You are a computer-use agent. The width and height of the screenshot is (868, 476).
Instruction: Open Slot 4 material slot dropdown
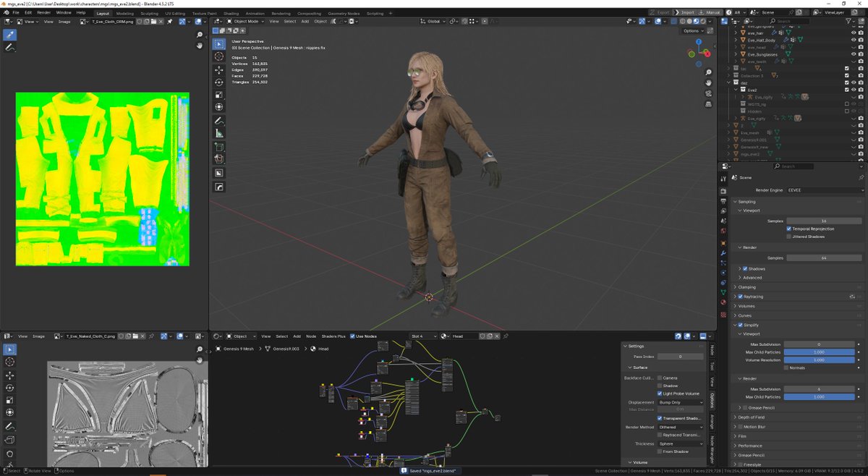coord(422,336)
